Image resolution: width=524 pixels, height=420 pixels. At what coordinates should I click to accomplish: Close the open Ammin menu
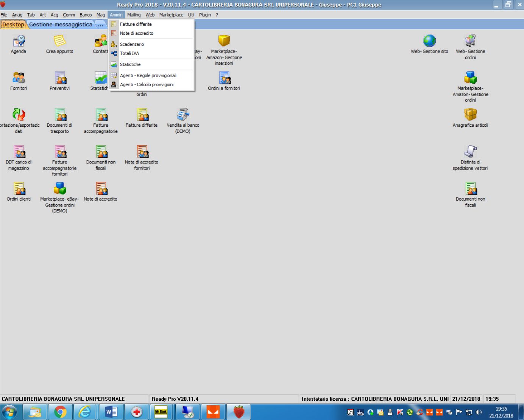click(x=116, y=15)
